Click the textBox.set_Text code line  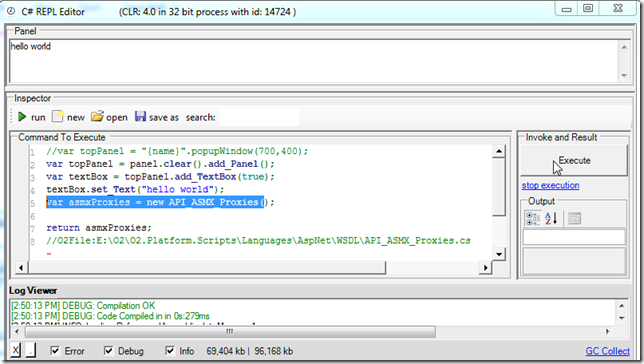point(135,189)
